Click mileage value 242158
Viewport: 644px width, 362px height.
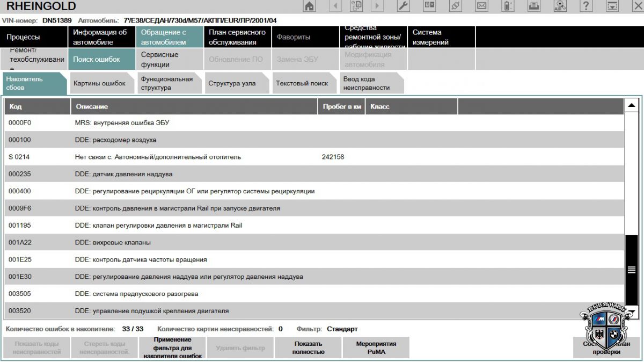click(x=333, y=157)
